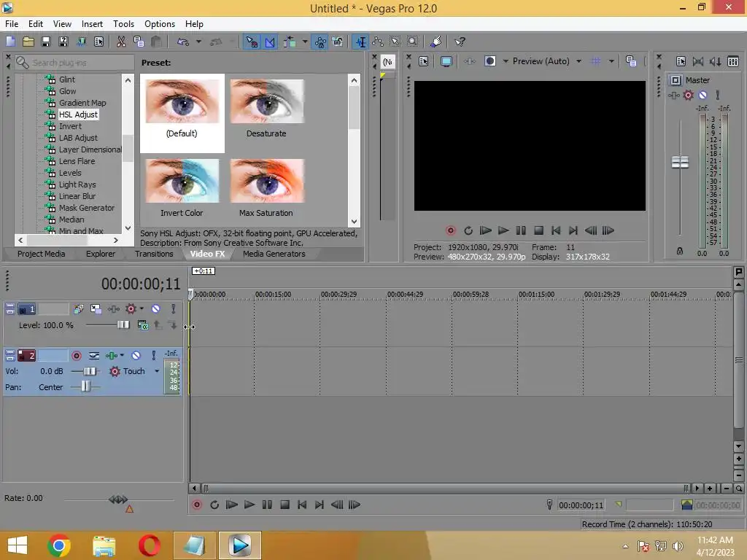
Task: Mute the Master bus output
Action: tap(703, 96)
